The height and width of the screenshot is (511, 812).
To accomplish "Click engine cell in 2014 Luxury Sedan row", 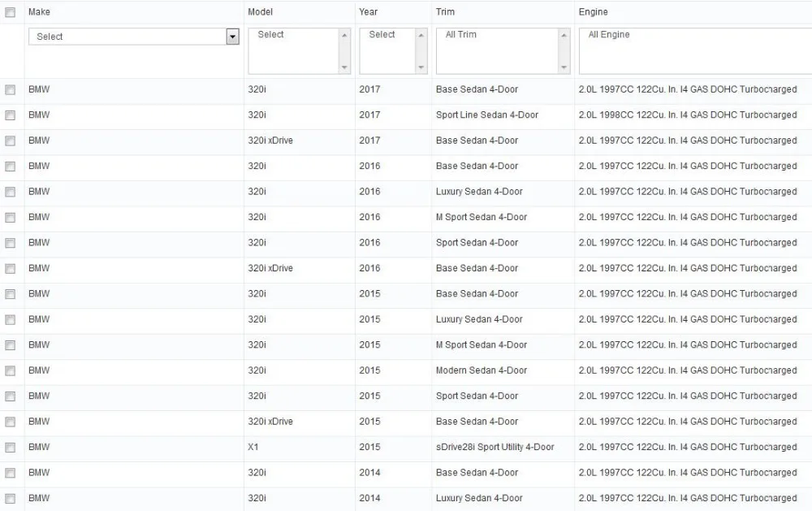I will pos(687,498).
